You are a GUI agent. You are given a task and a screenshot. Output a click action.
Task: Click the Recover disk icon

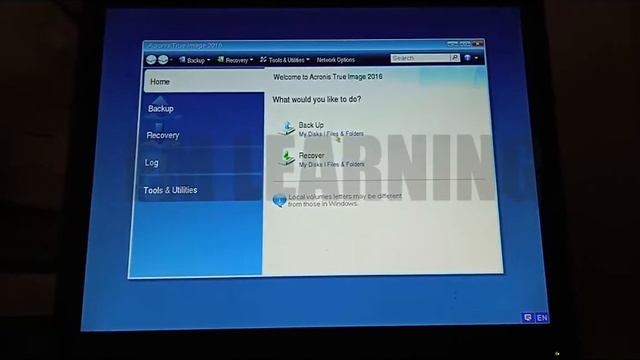[287, 158]
